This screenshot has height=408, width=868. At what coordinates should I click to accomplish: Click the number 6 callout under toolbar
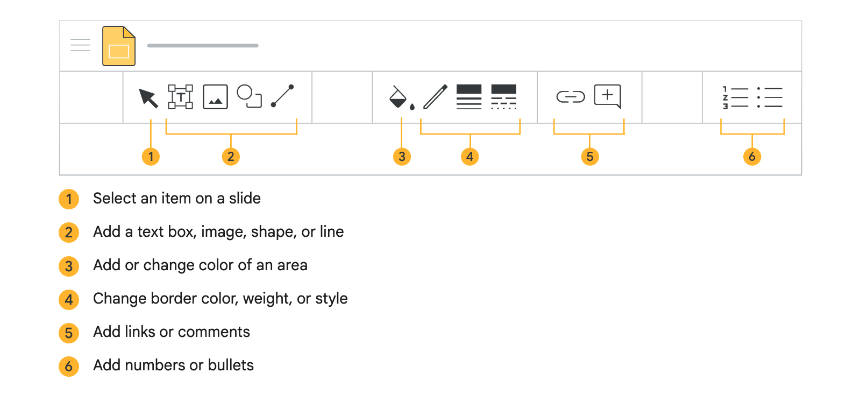click(752, 157)
